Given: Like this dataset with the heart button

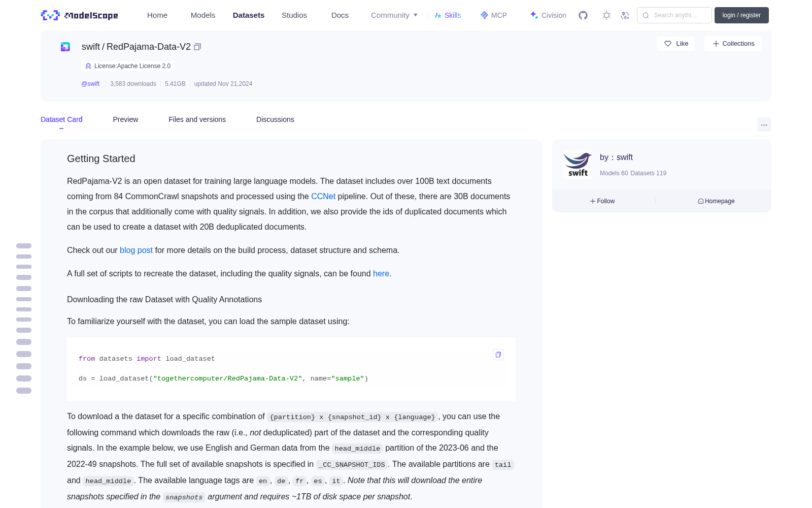Looking at the screenshot, I should 675,44.
